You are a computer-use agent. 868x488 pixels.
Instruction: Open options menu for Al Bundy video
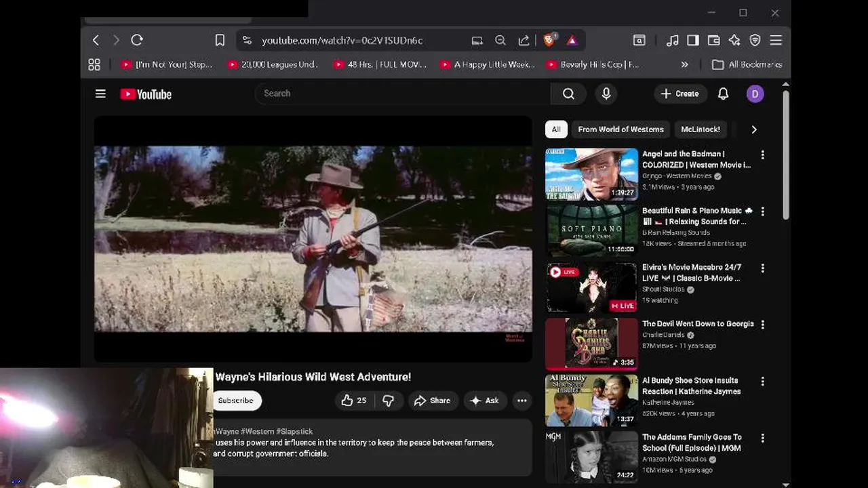point(762,382)
